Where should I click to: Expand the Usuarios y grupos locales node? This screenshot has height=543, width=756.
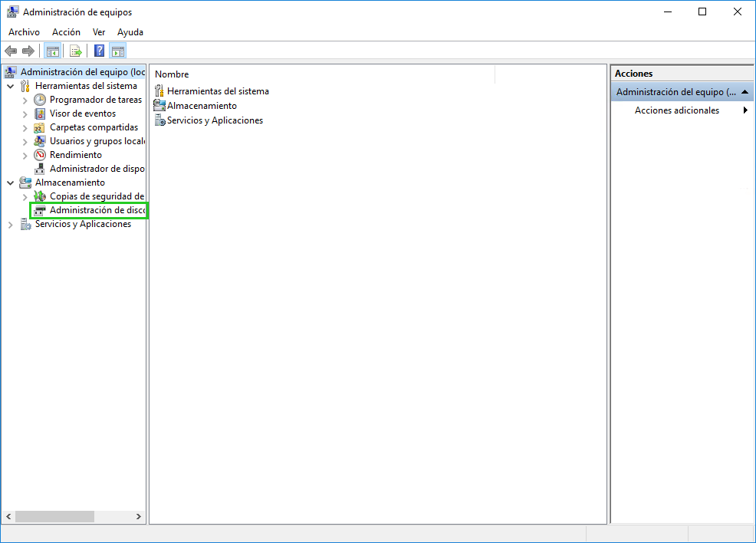(25, 142)
